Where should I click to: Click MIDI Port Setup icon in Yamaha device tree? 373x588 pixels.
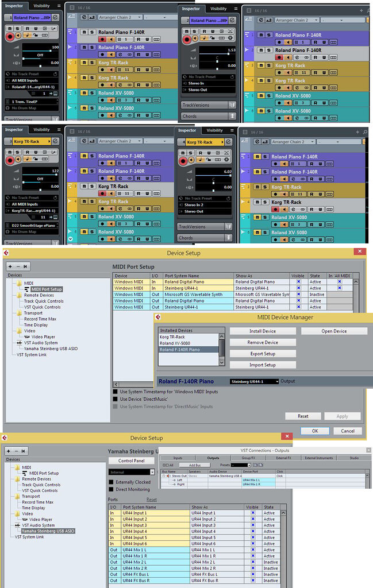click(25, 473)
